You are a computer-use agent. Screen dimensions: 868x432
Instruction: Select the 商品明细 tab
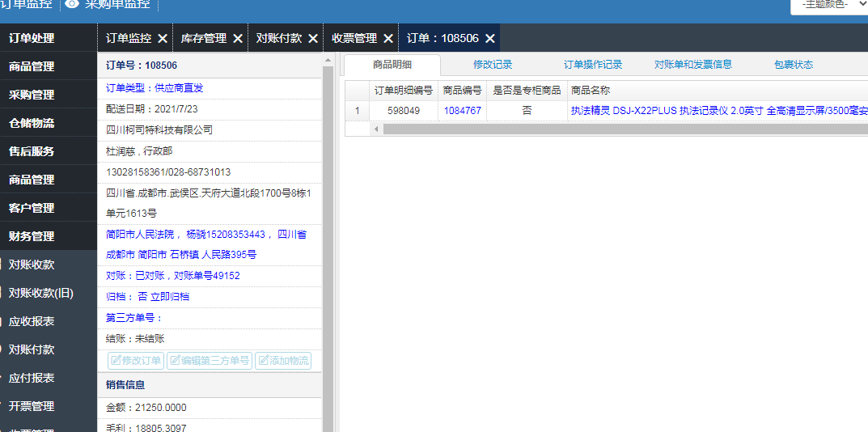[392, 65]
